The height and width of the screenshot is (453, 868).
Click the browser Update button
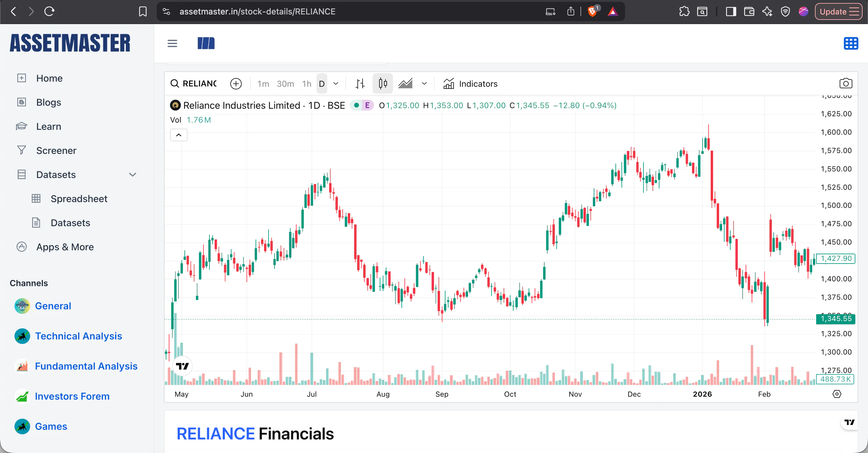838,12
